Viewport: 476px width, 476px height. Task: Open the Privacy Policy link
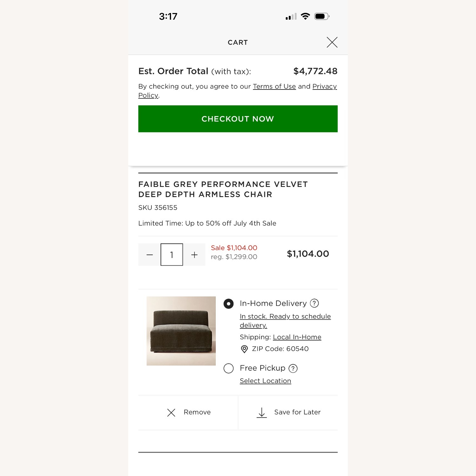[237, 91]
